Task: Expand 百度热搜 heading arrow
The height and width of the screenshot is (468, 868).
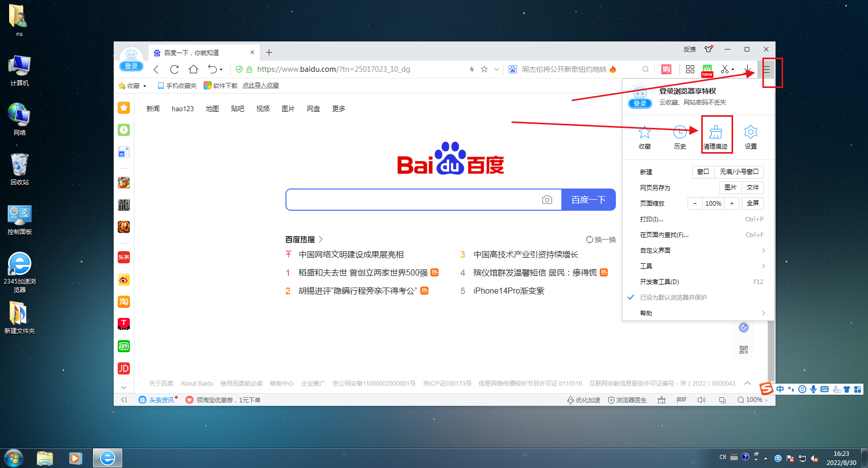Action: (x=320, y=240)
